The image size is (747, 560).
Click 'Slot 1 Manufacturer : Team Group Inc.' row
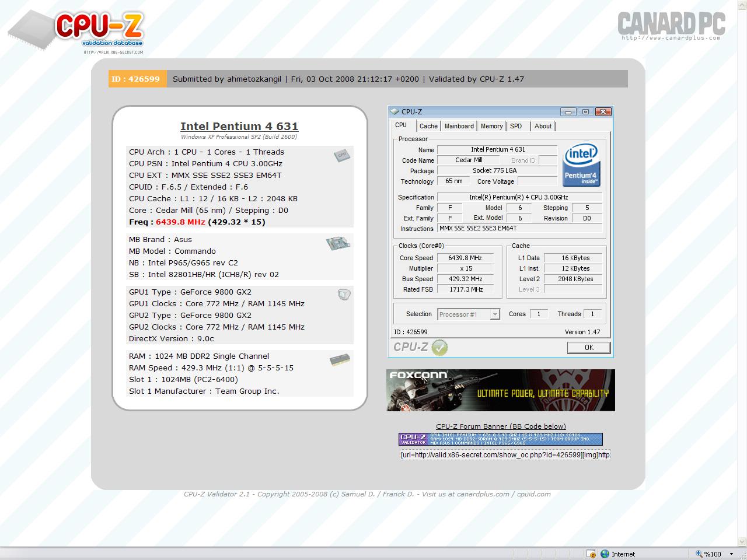click(x=204, y=391)
